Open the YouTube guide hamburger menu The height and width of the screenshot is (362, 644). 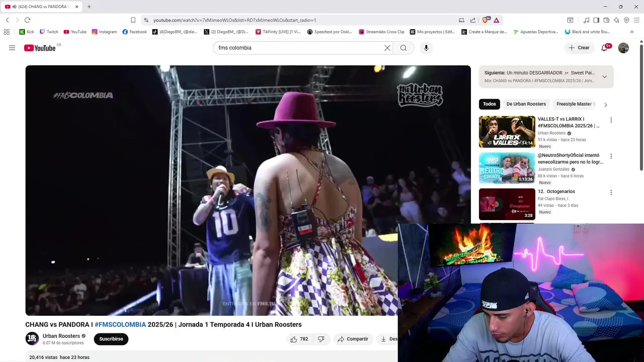coord(12,48)
